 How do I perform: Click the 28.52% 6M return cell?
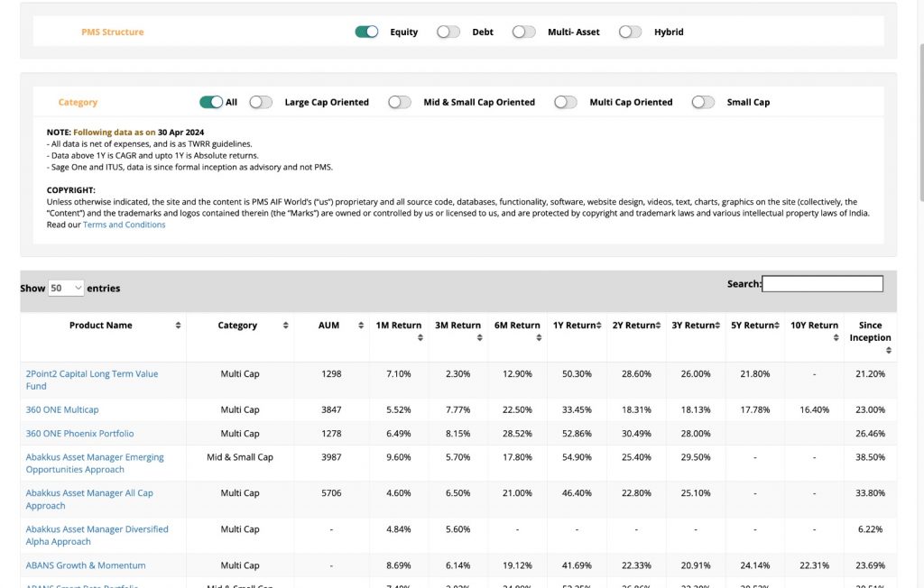517,433
